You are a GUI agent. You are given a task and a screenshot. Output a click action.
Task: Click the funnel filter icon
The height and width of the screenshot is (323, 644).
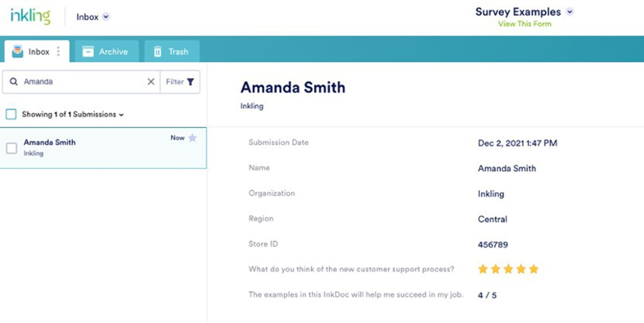click(190, 81)
